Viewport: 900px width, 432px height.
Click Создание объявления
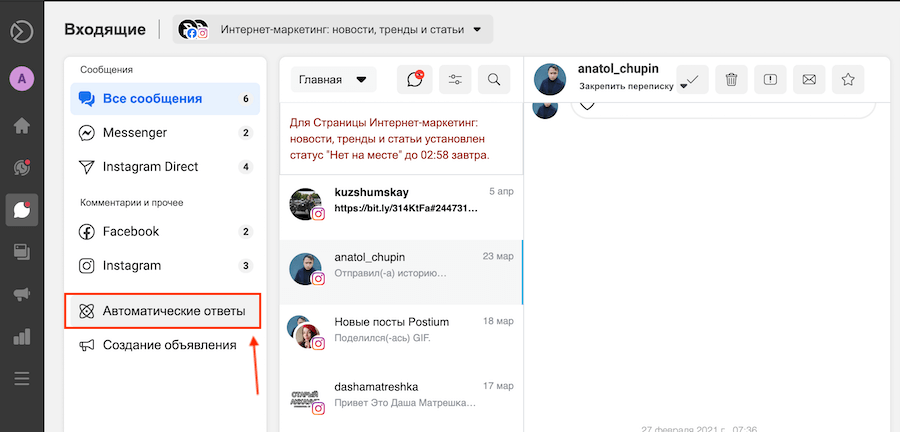pos(165,345)
